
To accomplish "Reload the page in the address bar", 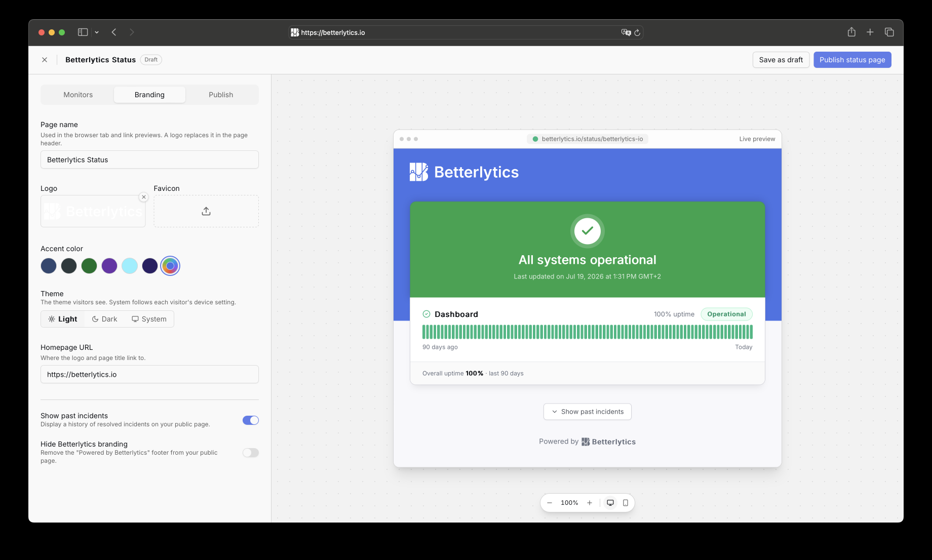I will click(x=637, y=32).
